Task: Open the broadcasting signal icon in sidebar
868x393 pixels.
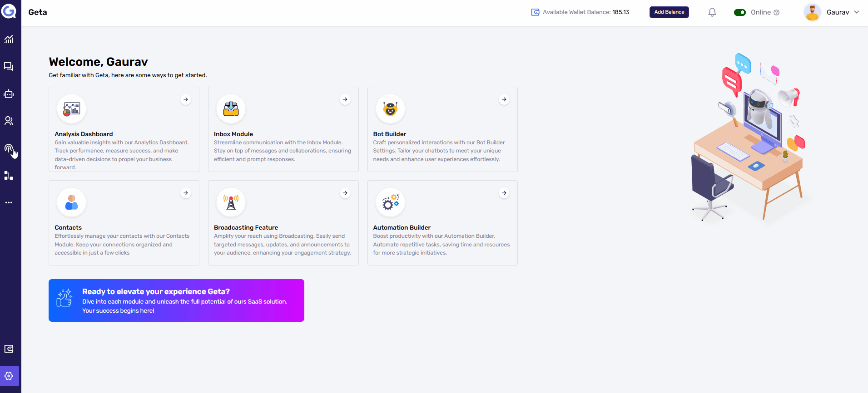Action: coord(9,148)
